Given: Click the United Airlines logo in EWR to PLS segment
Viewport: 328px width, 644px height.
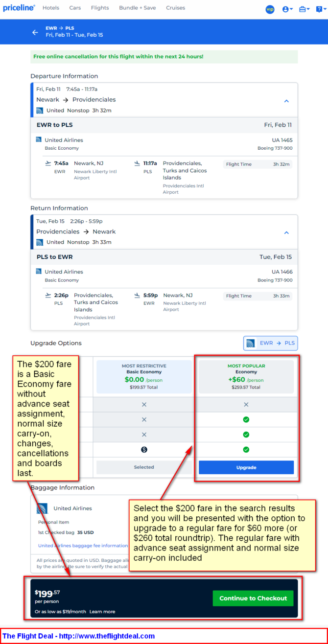Looking at the screenshot, I should (x=39, y=140).
